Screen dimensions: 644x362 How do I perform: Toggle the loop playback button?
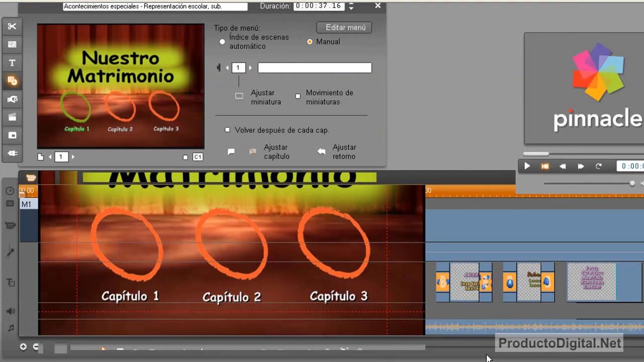click(599, 166)
